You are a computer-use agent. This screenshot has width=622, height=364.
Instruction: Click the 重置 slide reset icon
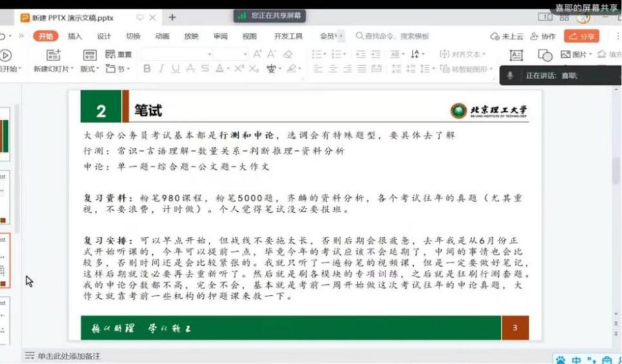(x=111, y=53)
